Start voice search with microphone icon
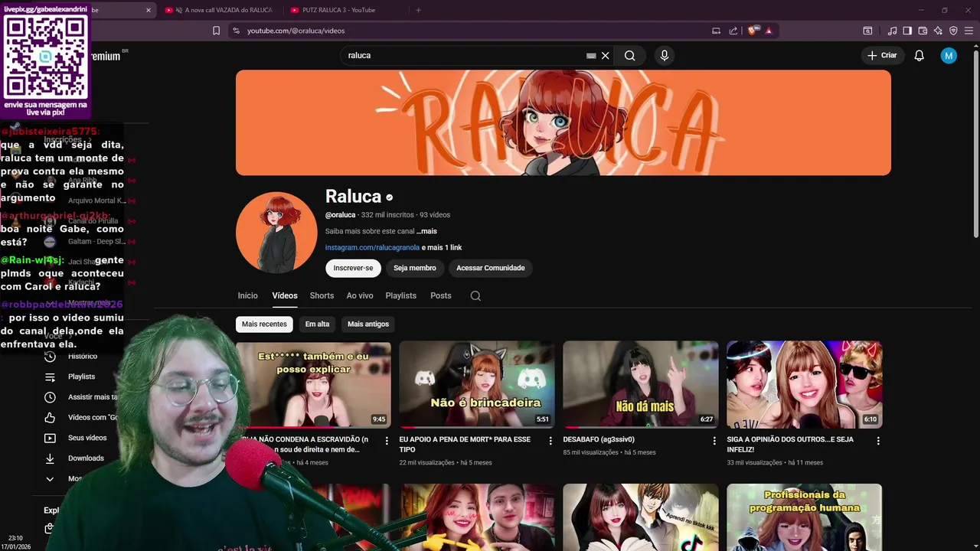 (665, 55)
